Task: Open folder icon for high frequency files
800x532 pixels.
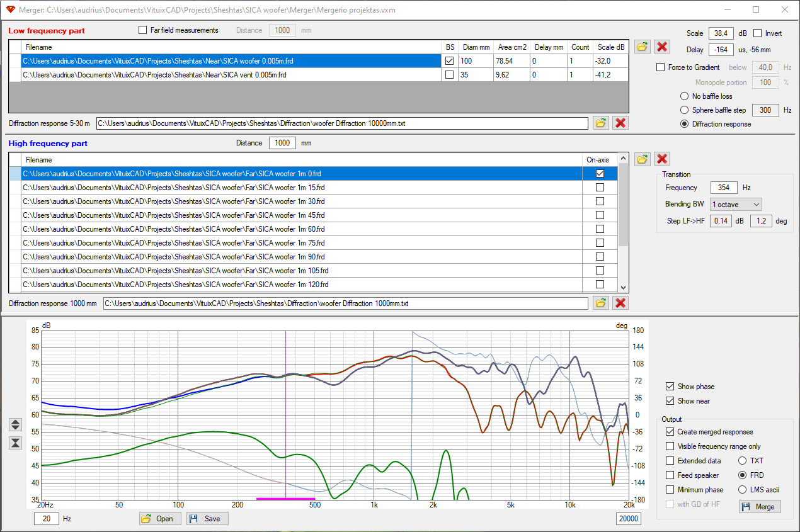Action: click(x=642, y=159)
